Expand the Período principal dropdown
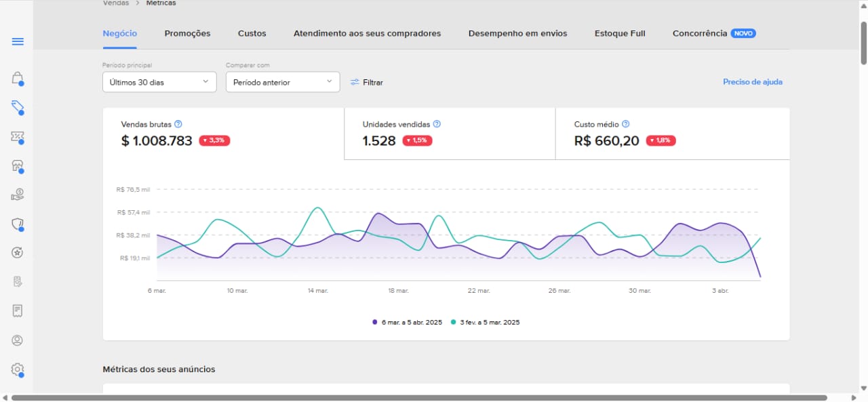 159,82
